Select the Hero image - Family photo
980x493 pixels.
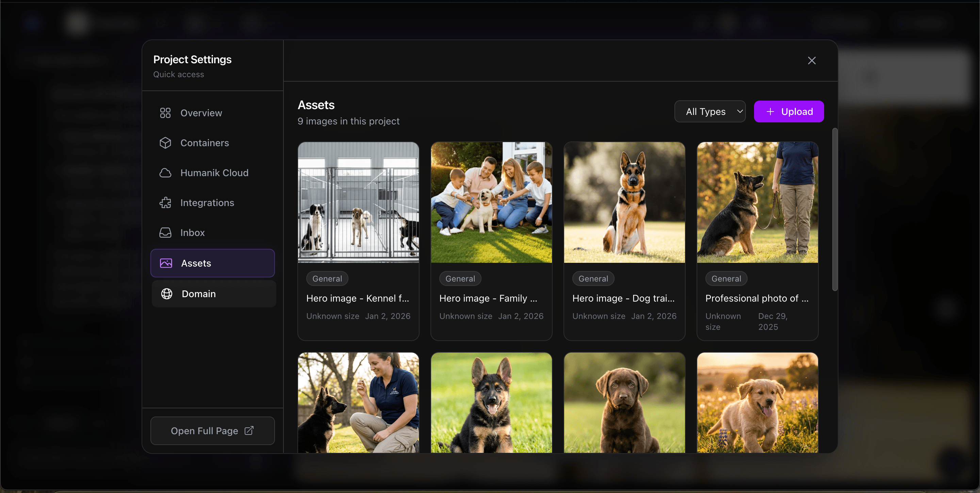pyautogui.click(x=491, y=202)
